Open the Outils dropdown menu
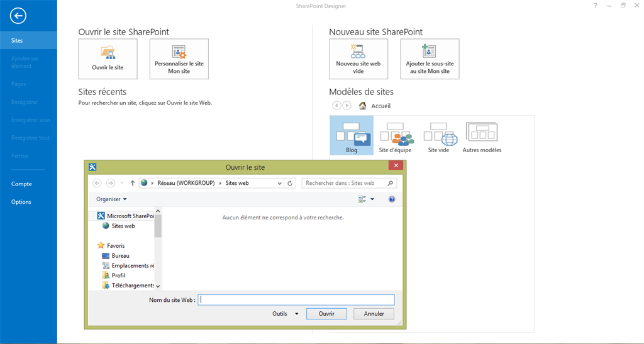644x344 pixels. (x=285, y=314)
